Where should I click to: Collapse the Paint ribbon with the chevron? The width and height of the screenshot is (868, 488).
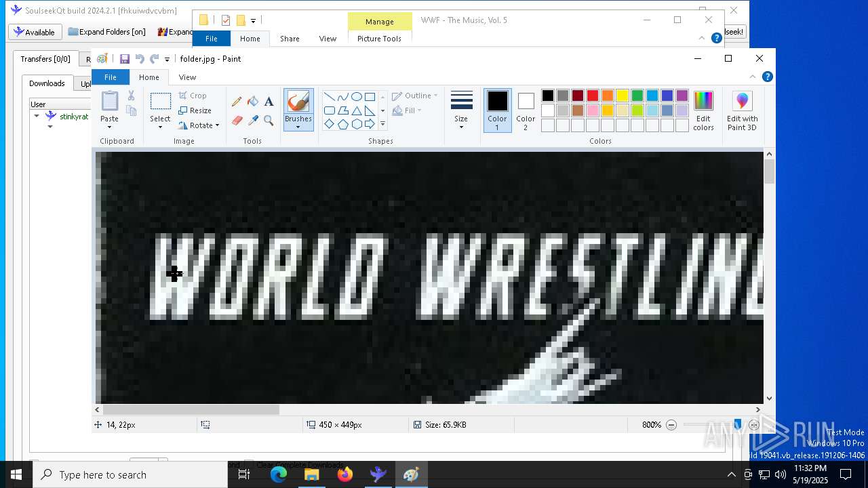point(752,77)
